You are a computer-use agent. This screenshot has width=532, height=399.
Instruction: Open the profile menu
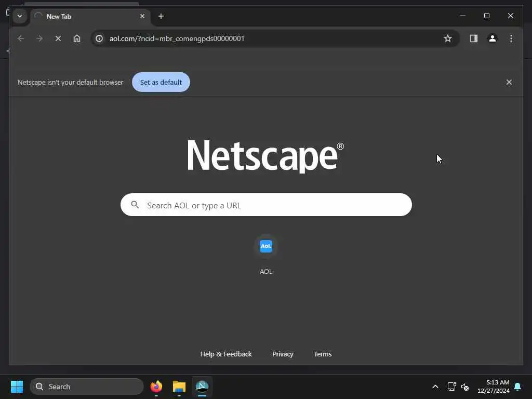tap(493, 38)
